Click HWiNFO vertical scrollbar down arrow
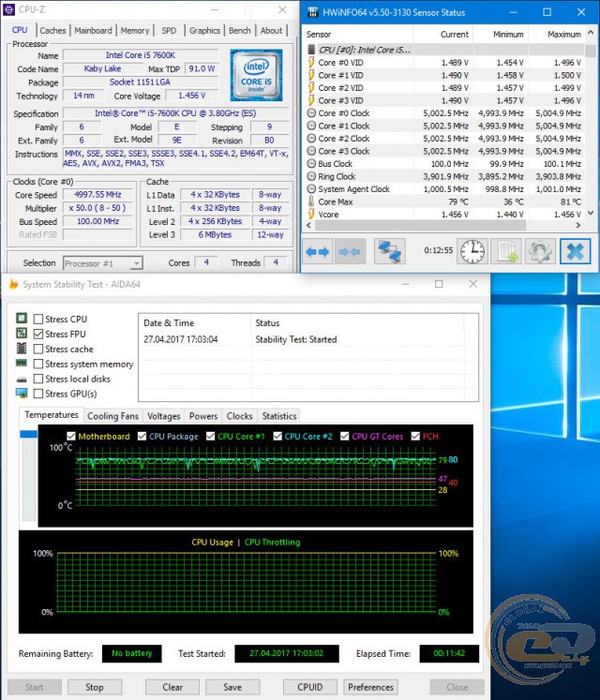 coord(591,214)
